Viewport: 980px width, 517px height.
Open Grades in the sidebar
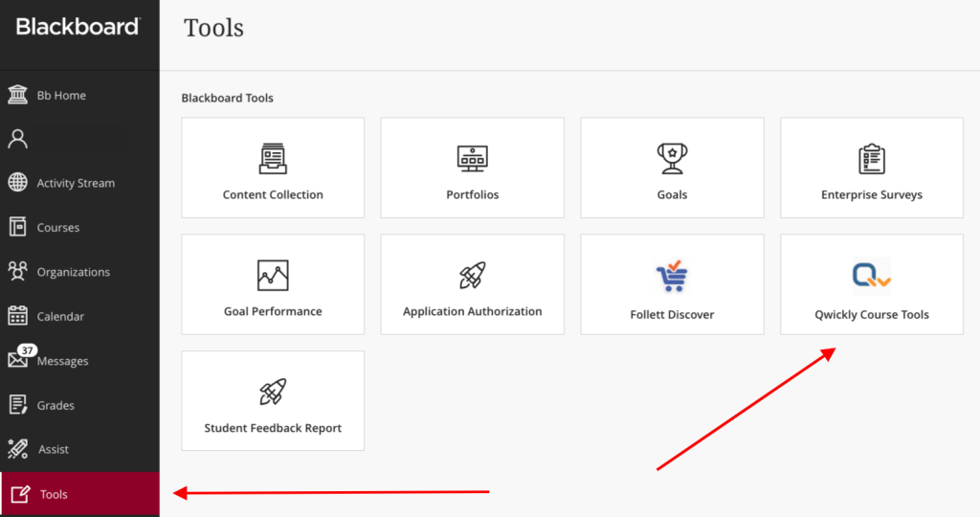(x=56, y=405)
